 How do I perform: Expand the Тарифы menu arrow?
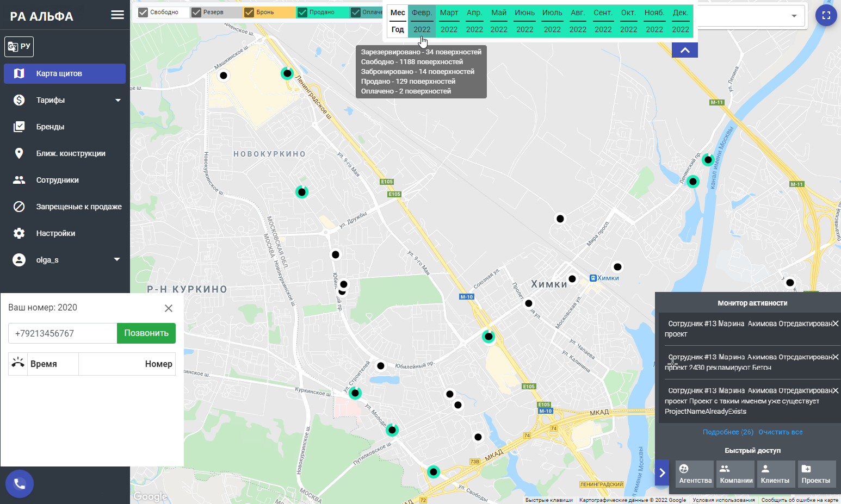point(118,100)
